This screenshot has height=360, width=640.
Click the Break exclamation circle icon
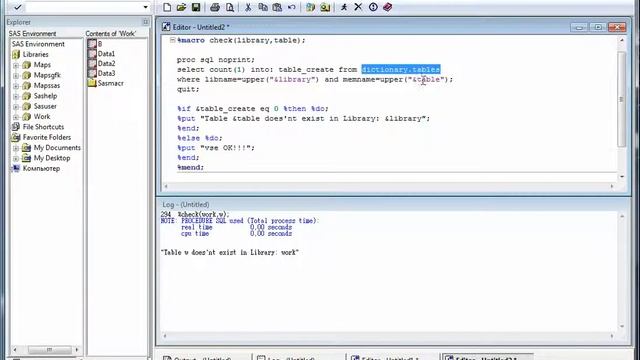coord(373,7)
